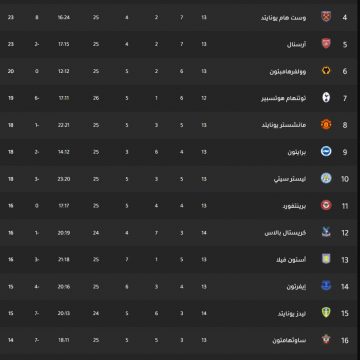The height and width of the screenshot is (360, 360).
Task: Click the Brentford club badge
Action: point(326,205)
